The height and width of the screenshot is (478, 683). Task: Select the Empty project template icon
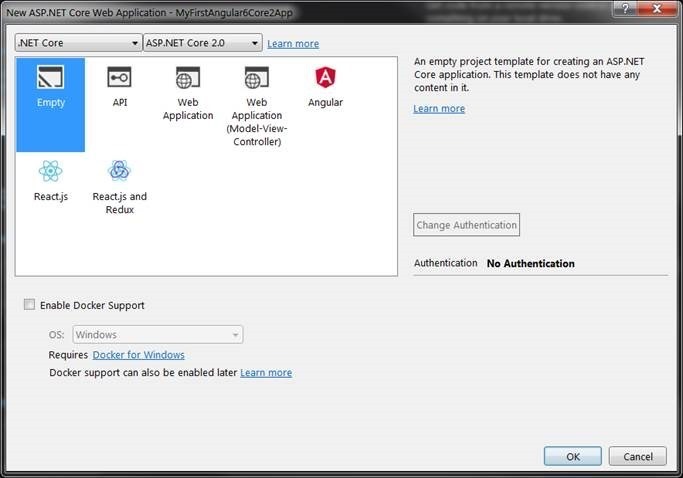click(50, 78)
